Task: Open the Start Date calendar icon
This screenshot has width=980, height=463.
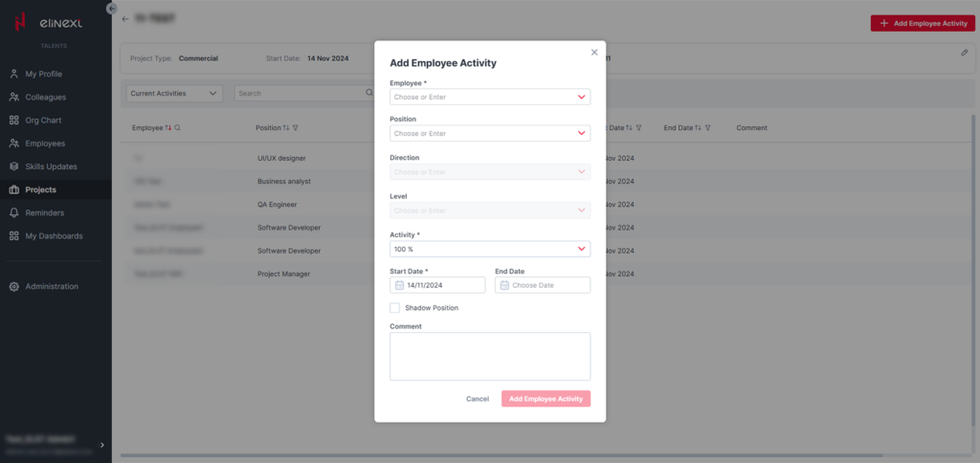Action: (399, 285)
